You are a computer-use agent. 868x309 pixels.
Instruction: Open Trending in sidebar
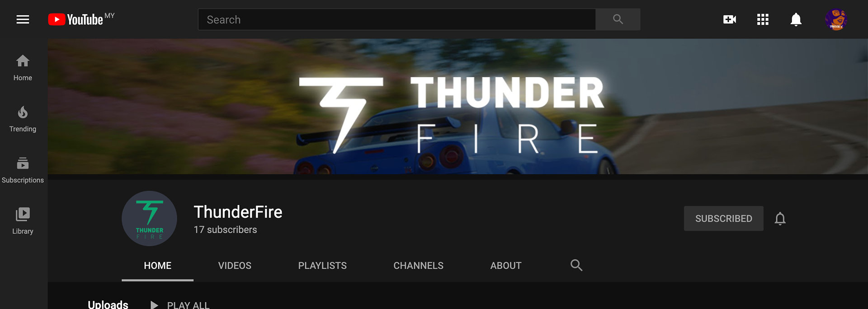click(x=23, y=119)
